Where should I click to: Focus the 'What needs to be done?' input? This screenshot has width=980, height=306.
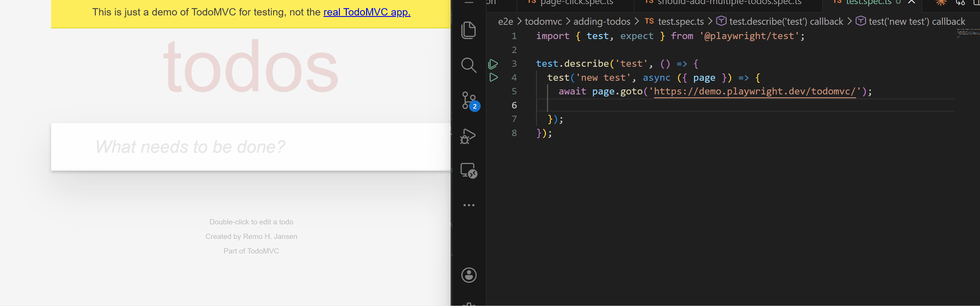251,147
